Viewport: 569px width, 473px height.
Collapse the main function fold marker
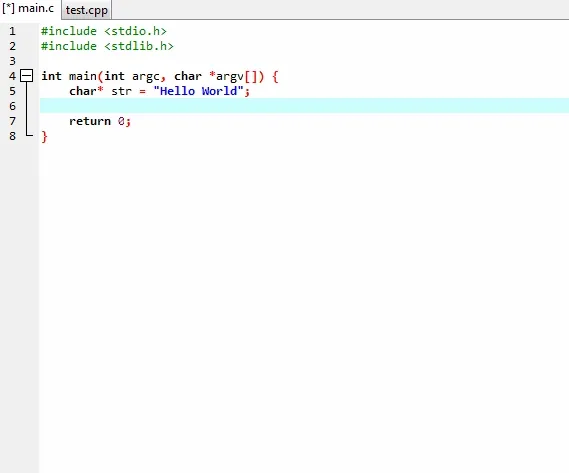point(26,76)
